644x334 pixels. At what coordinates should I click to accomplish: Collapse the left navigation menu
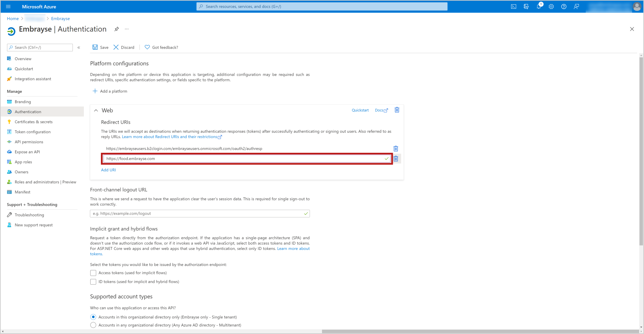[x=79, y=48]
